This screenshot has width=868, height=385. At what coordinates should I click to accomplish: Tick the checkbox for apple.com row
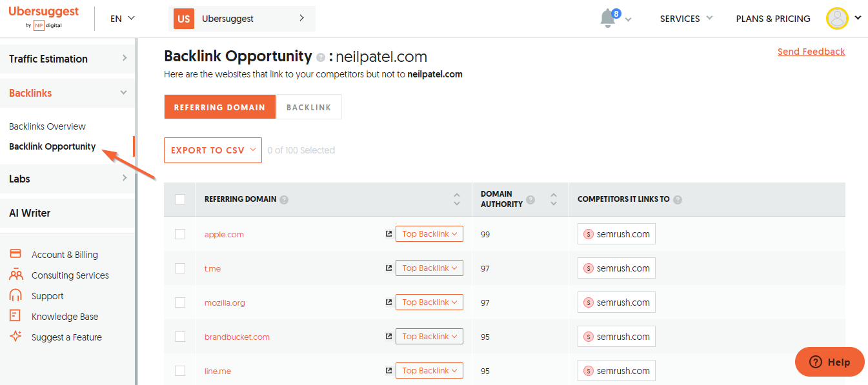pos(180,234)
